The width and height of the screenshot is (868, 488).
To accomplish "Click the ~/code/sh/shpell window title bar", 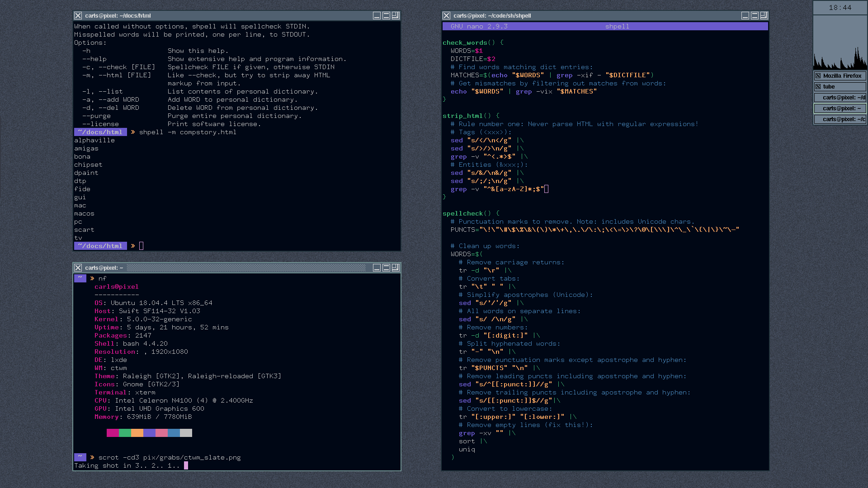I will coord(588,16).
